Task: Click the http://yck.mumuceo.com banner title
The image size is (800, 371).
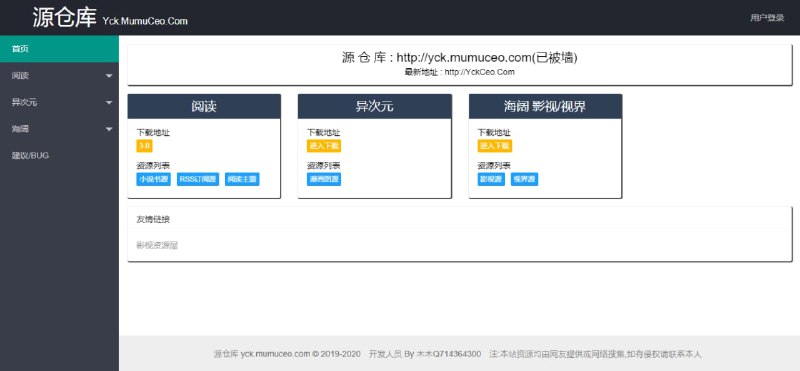Action: [x=460, y=58]
